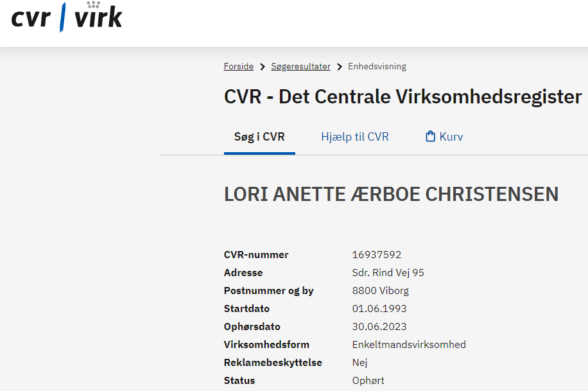Click chevron after Søgeresultater breadcrumb
588x391 pixels.
coord(340,67)
